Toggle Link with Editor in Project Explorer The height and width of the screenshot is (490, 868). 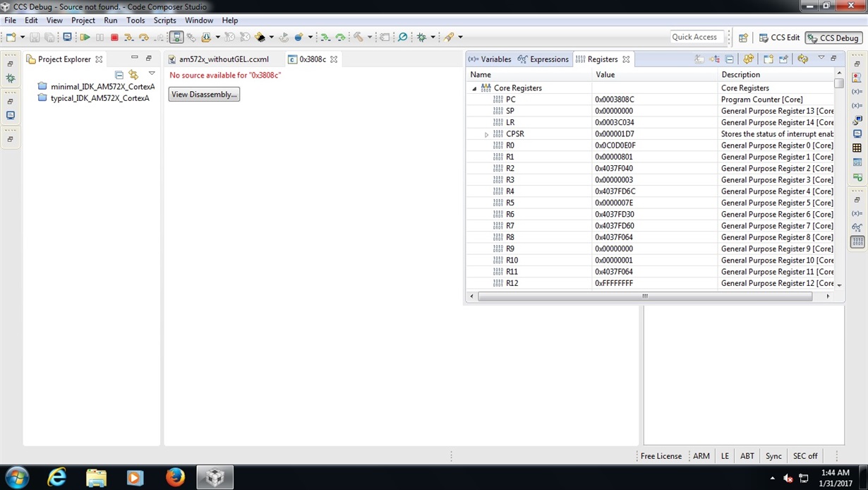133,74
